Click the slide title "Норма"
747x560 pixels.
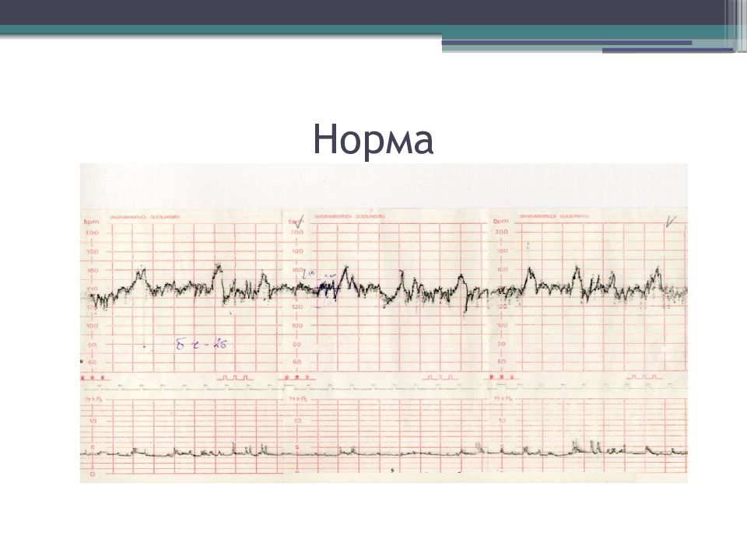373,141
